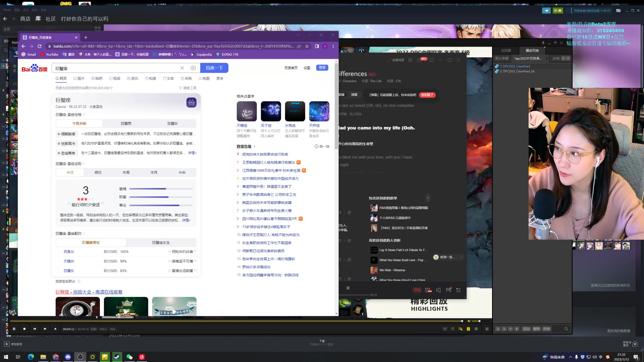Expand the 巨蟹座 星座配对 section chevron
This screenshot has width=644, height=362.
[x=84, y=233]
